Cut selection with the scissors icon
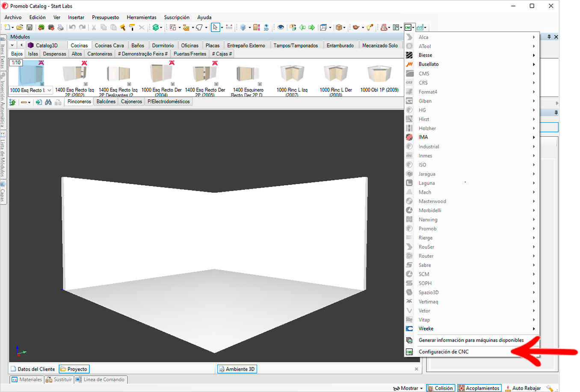Screen dimensions: 580x392 click(x=94, y=27)
